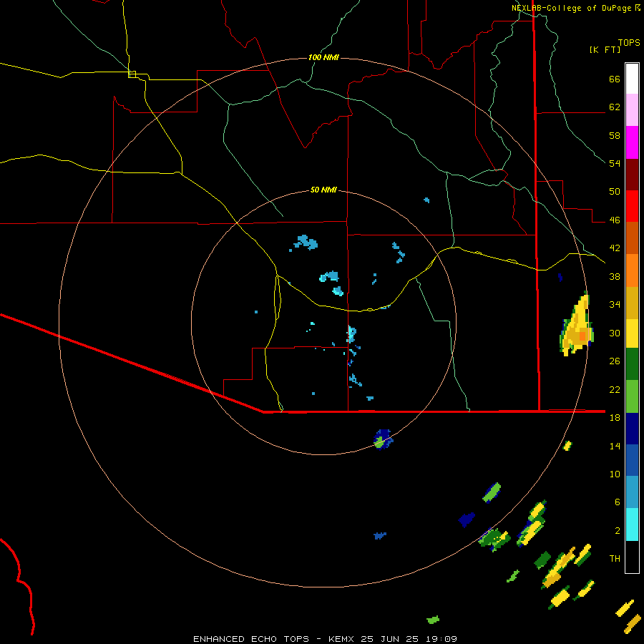Click the large yellow-orange storm echo at east edge
This screenshot has height=644, width=644.
(577, 324)
